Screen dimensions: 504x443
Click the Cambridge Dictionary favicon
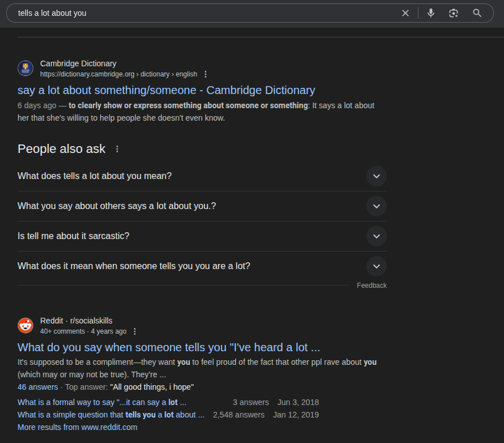pos(25,68)
